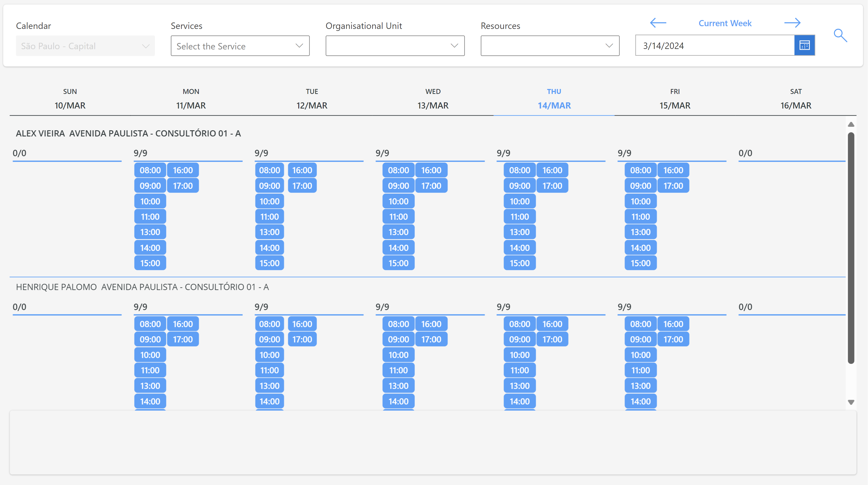
Task: Book Henrique Palomo's 09:00 Tuesday slot
Action: point(269,339)
